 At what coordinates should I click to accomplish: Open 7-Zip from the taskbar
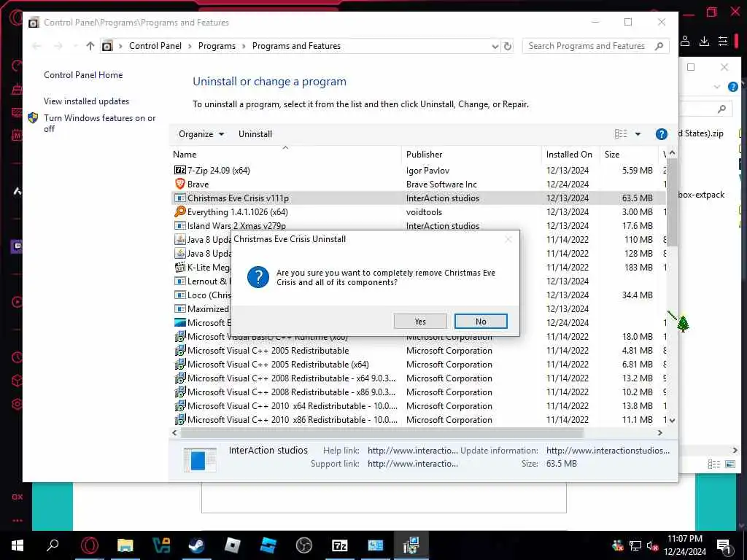(340, 545)
